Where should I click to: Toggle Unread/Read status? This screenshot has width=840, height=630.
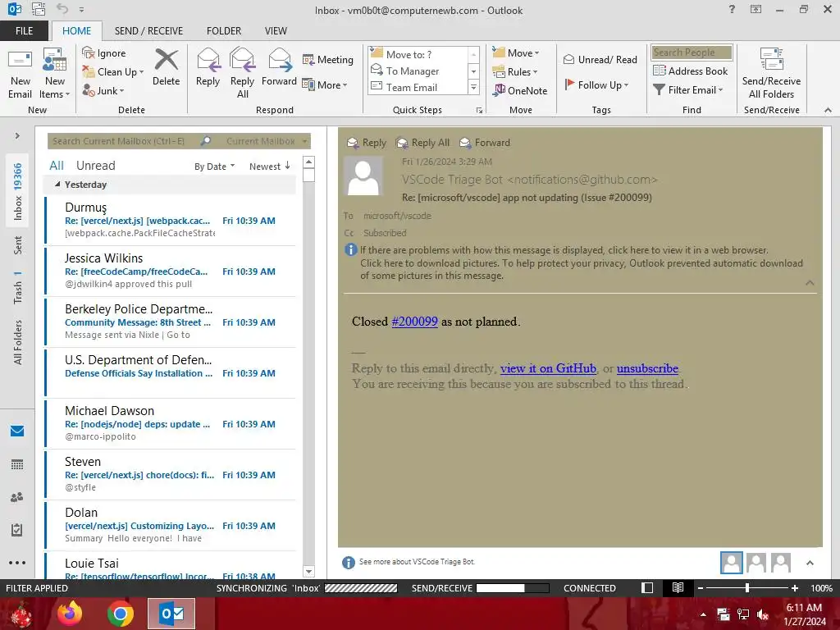click(x=600, y=59)
